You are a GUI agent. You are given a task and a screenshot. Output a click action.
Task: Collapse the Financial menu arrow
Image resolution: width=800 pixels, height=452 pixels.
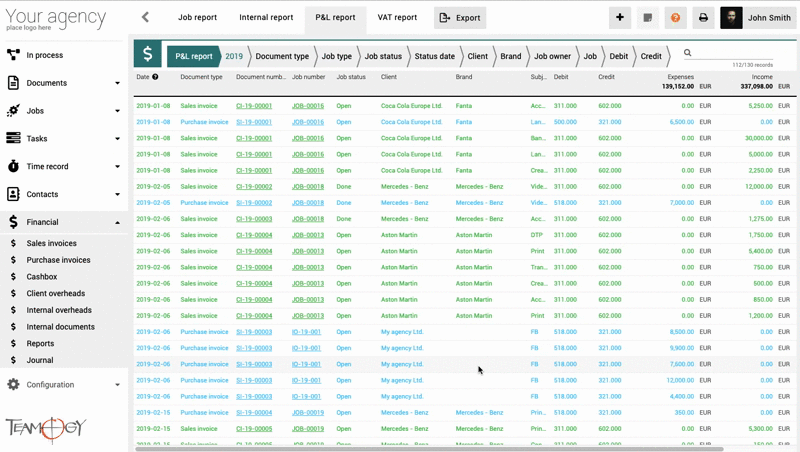[117, 222]
